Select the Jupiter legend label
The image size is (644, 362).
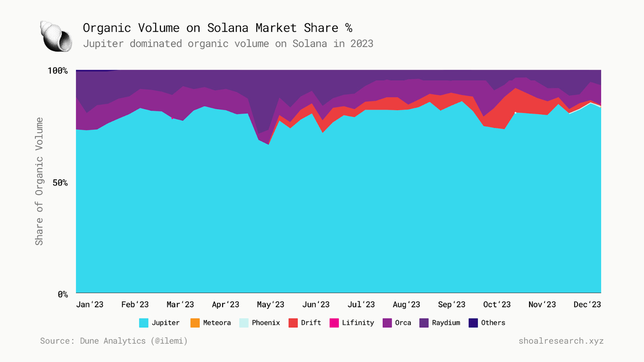click(x=165, y=323)
